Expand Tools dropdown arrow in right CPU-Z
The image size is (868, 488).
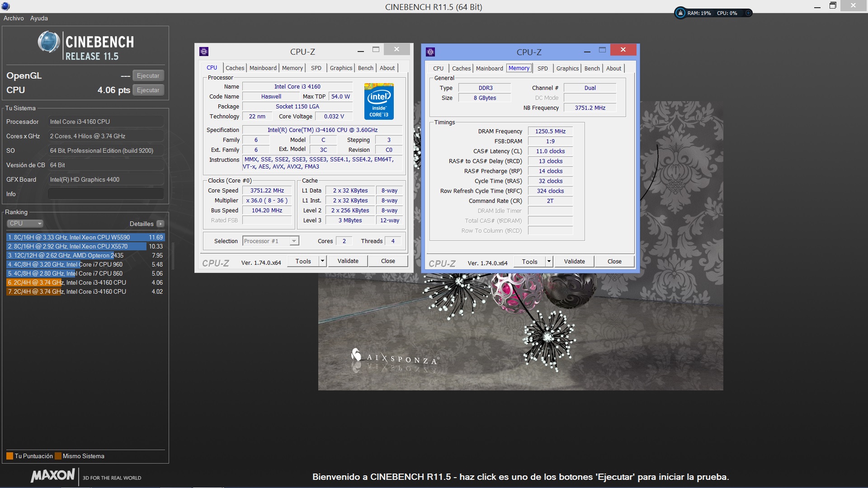coord(549,262)
